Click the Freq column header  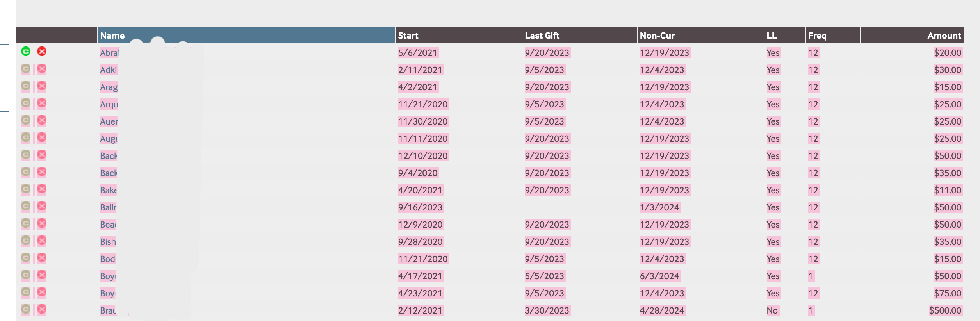(817, 36)
